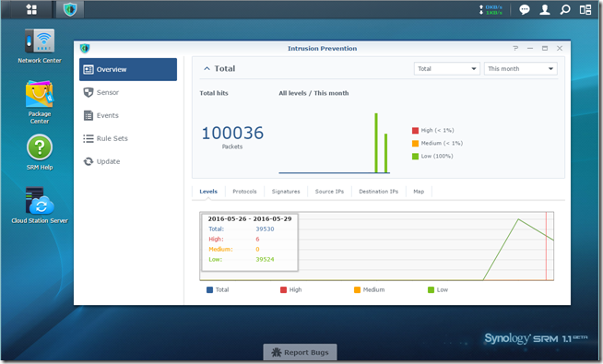603x364 pixels.
Task: Click the Low (100%) green legend swatch
Action: pos(415,157)
